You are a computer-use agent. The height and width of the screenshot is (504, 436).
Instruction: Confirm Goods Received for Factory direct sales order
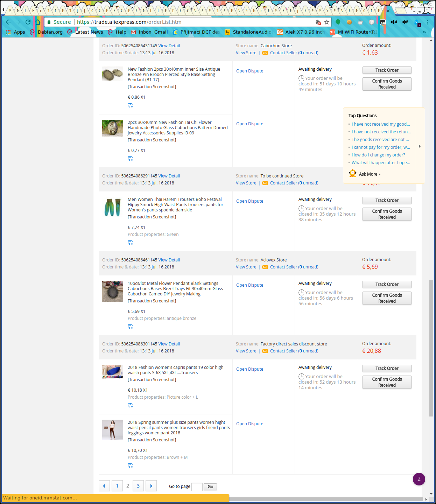pyautogui.click(x=387, y=382)
